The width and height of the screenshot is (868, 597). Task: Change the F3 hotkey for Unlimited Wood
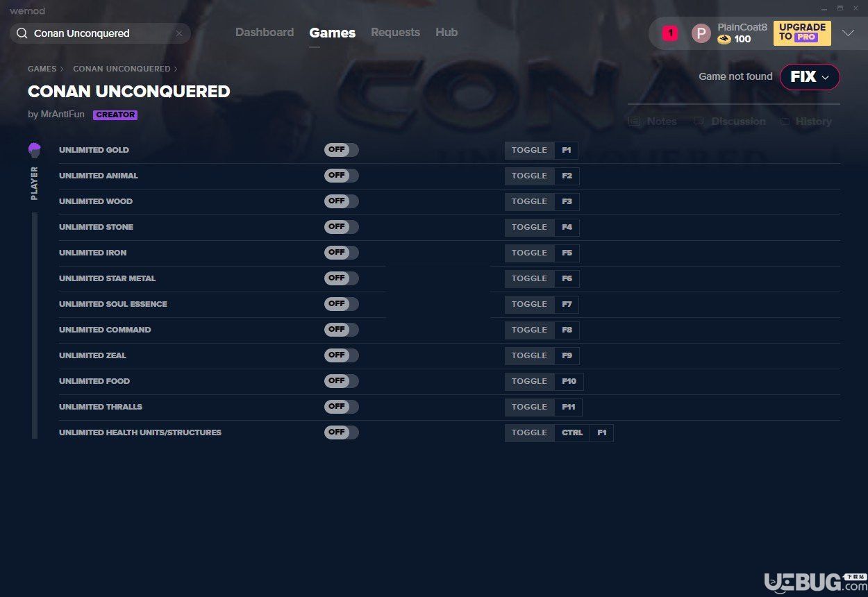click(x=567, y=201)
